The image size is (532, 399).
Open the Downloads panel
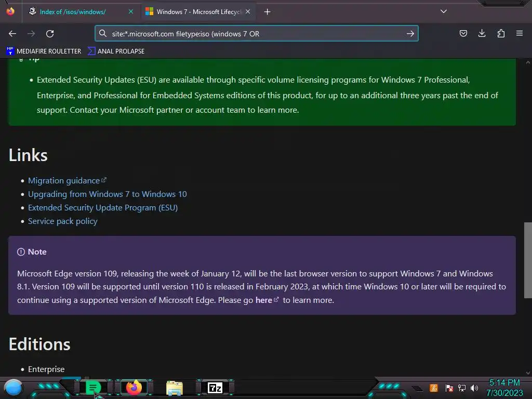pyautogui.click(x=482, y=33)
